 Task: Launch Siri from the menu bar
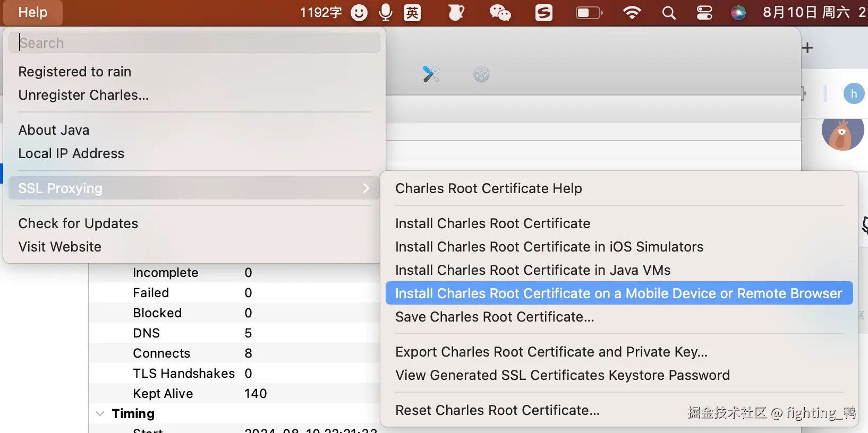click(x=738, y=13)
